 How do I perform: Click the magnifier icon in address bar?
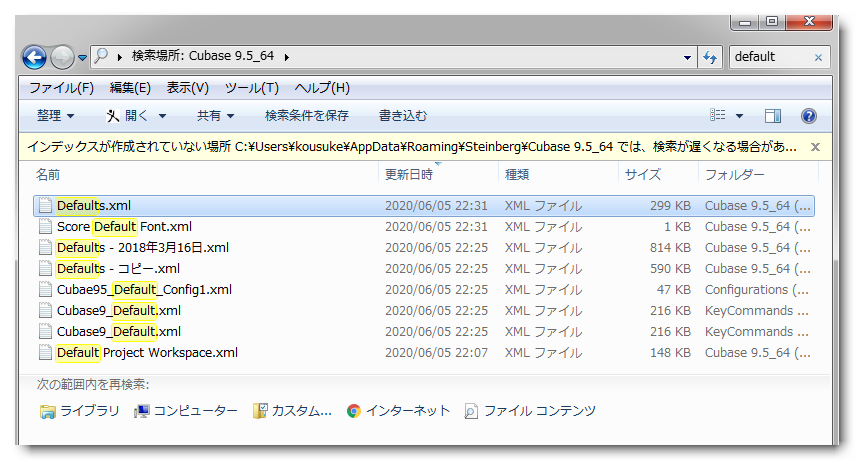(x=101, y=56)
